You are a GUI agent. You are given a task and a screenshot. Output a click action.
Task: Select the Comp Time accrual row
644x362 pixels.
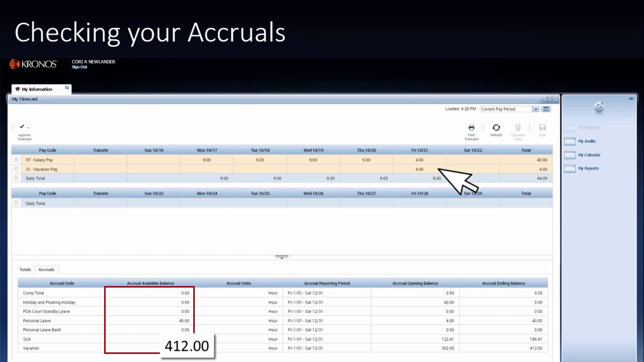(283, 293)
